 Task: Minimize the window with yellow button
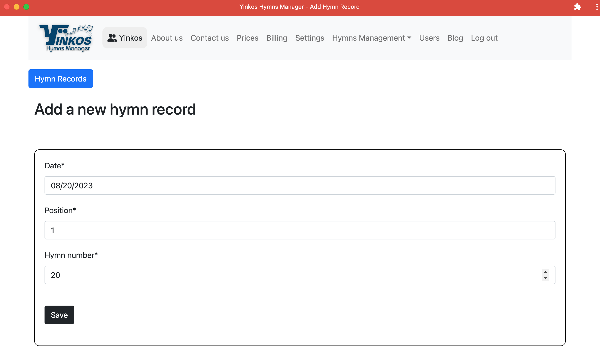17,7
